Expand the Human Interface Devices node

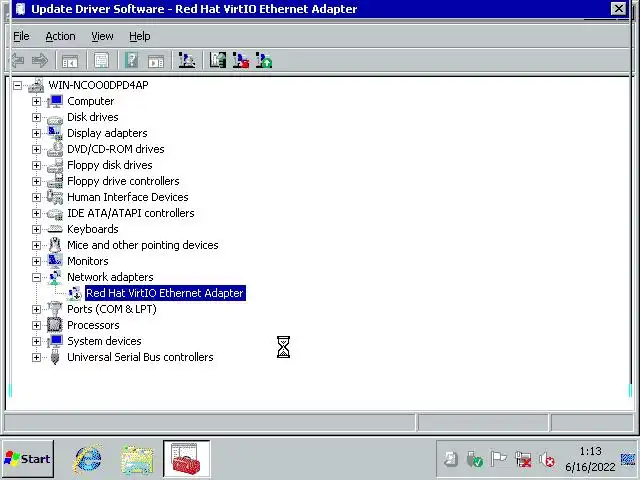tap(36, 198)
